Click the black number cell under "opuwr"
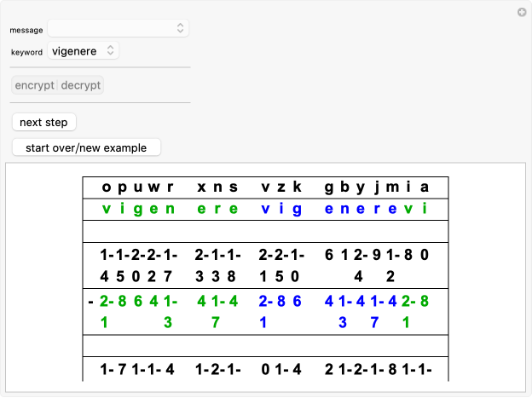The height and width of the screenshot is (398, 532). point(137,265)
